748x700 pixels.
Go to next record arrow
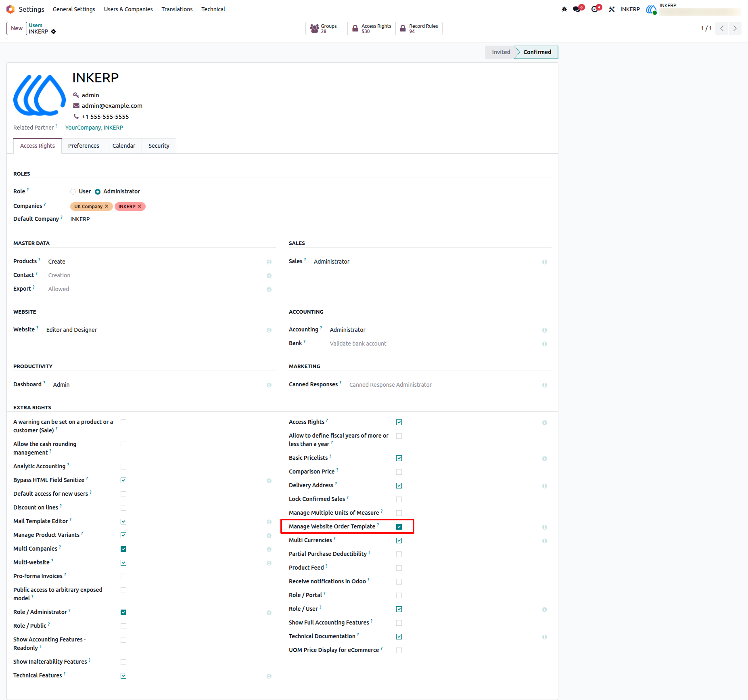tap(735, 28)
